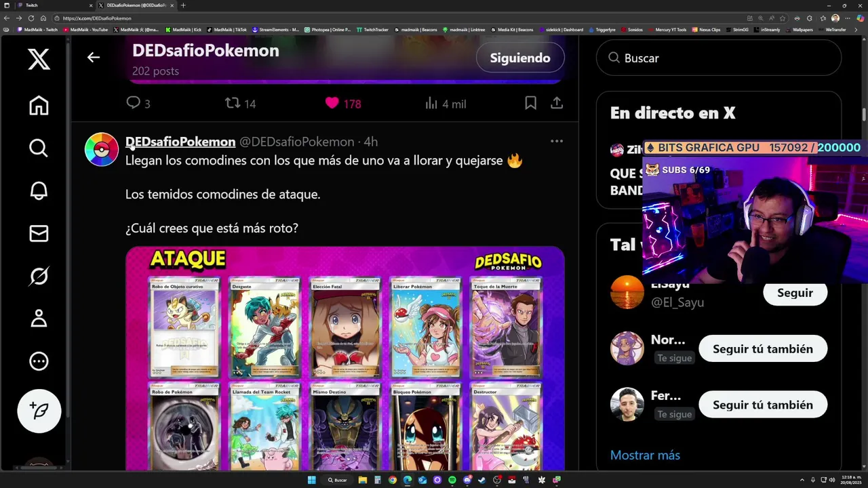Open the ATAQUE cards image
Viewport: 868px width, 488px height.
(345, 358)
